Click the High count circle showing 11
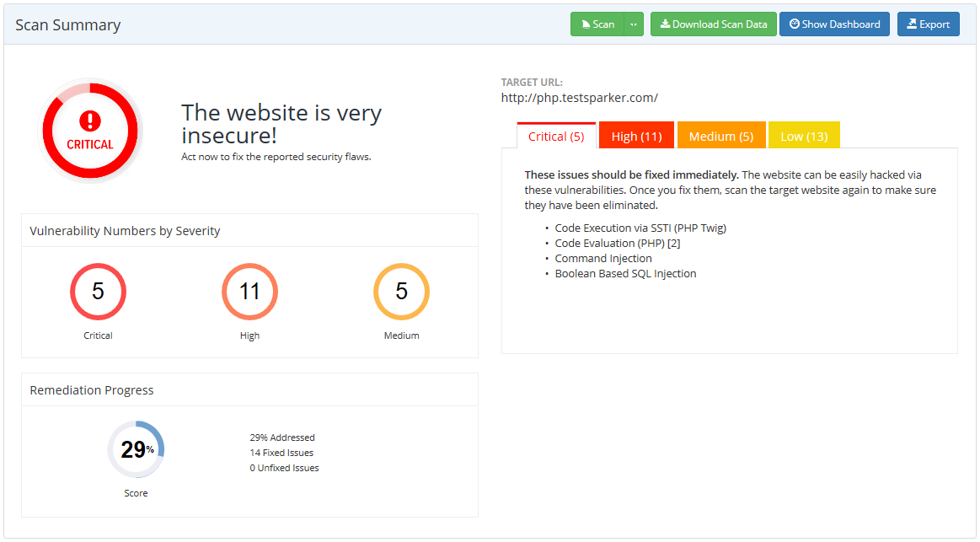 coord(249,292)
